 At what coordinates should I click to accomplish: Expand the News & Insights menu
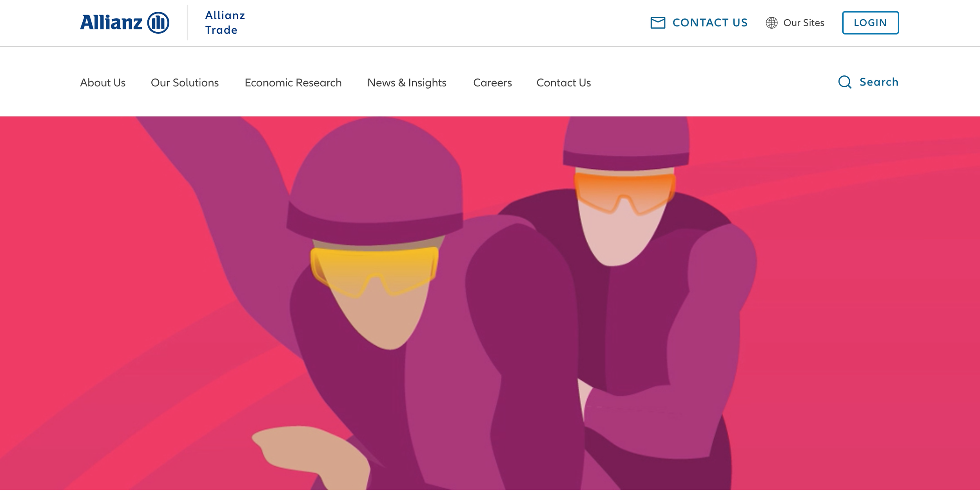(x=407, y=83)
